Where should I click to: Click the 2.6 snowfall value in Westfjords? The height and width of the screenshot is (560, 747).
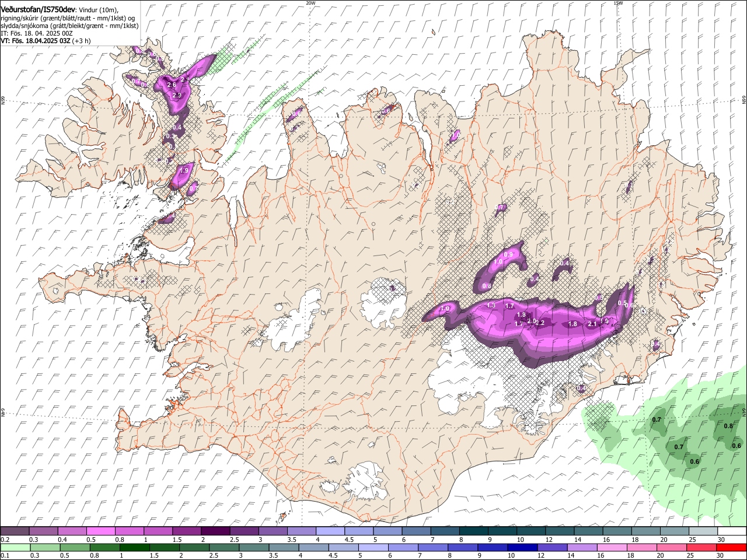click(x=172, y=85)
